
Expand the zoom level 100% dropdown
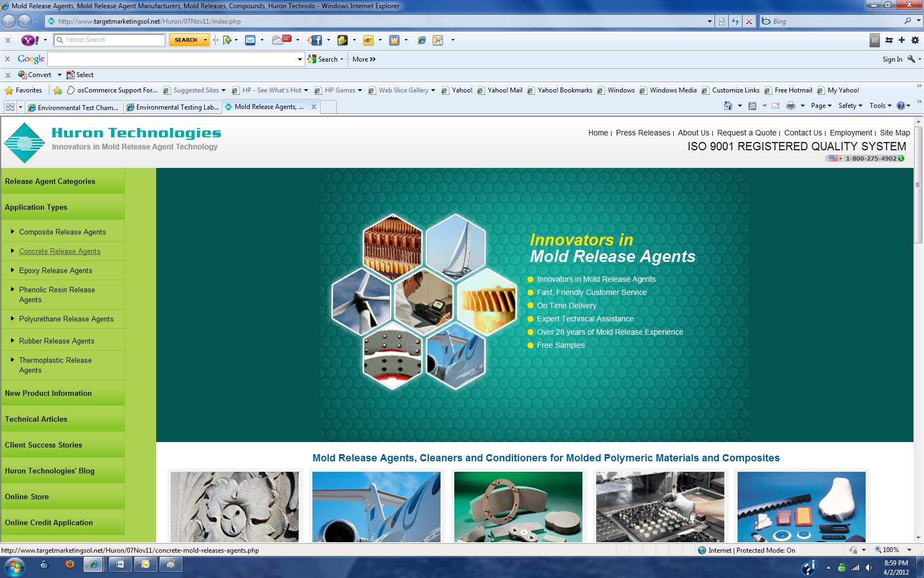point(909,550)
